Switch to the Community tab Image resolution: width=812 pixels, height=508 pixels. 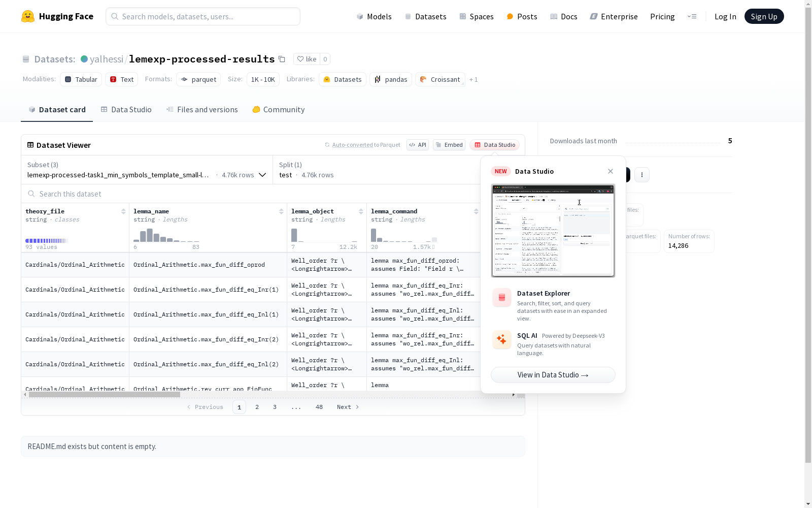[x=279, y=110]
